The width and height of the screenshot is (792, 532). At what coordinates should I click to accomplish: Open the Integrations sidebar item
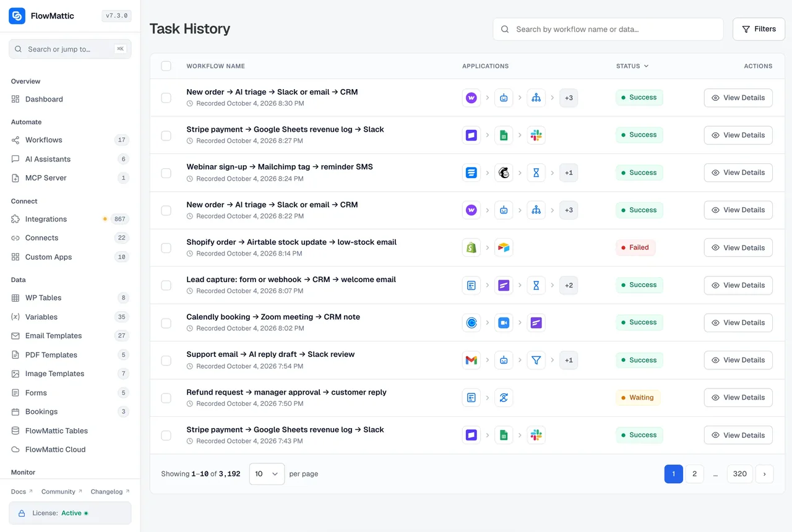click(70, 219)
